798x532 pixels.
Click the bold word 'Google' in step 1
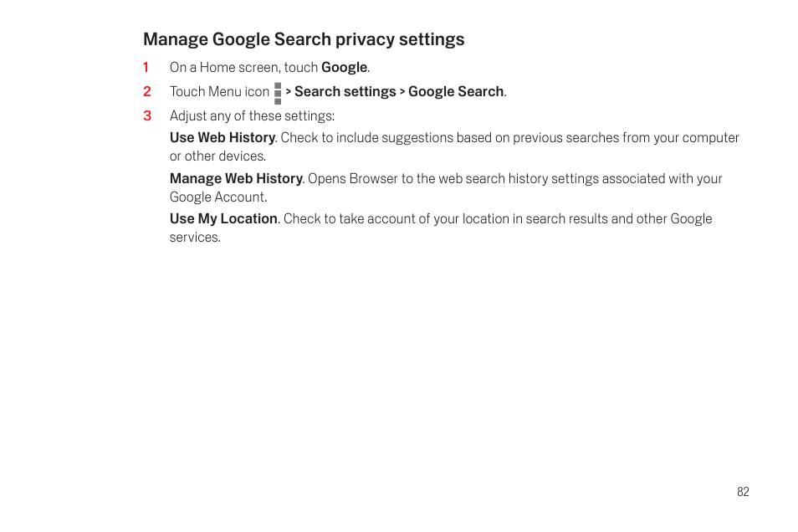[344, 68]
